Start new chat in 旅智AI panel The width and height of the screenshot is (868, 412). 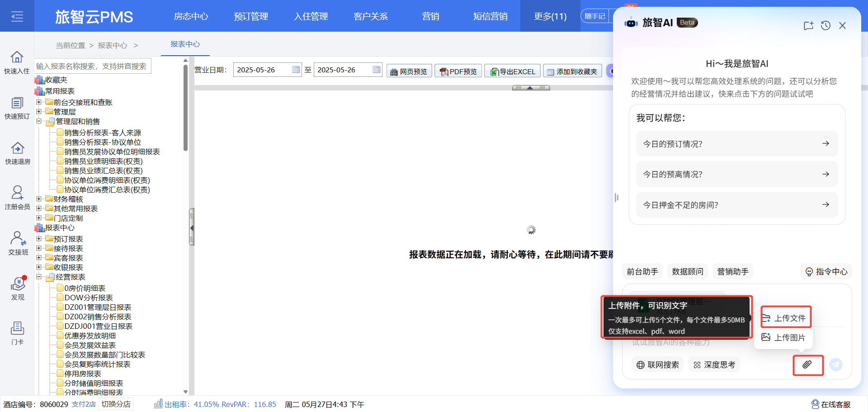point(808,26)
